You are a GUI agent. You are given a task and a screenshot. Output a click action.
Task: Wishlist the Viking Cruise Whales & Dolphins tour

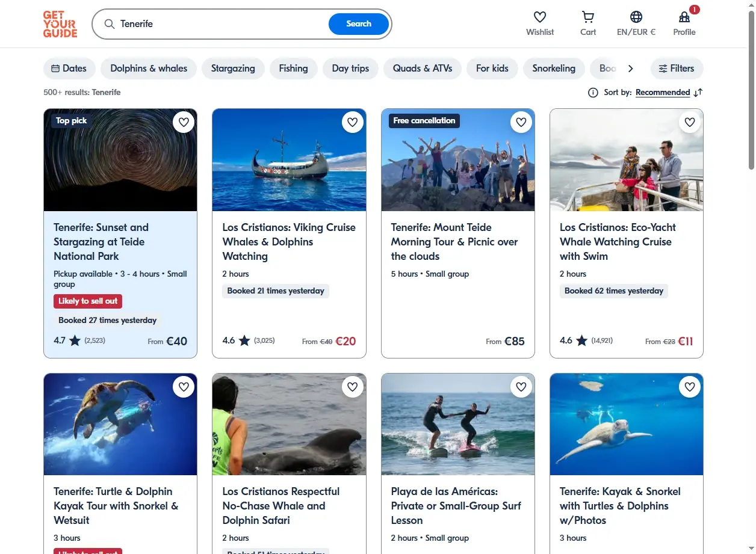tap(352, 122)
